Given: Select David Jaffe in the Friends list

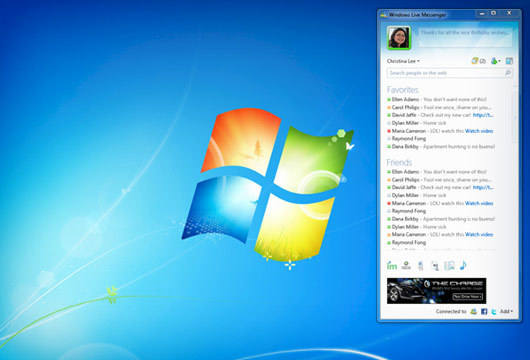Looking at the screenshot, I should tap(441, 187).
